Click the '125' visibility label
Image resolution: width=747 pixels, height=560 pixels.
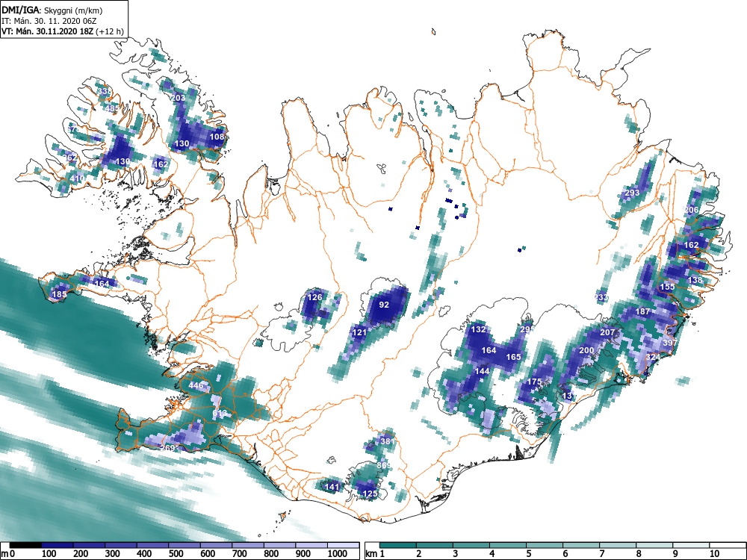click(x=371, y=494)
